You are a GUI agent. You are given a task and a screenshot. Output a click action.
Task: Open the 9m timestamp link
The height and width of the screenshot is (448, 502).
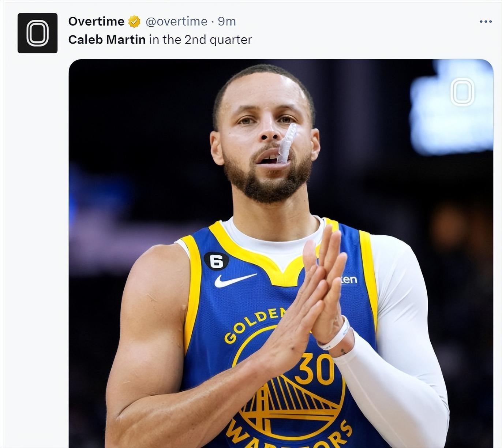tap(227, 22)
